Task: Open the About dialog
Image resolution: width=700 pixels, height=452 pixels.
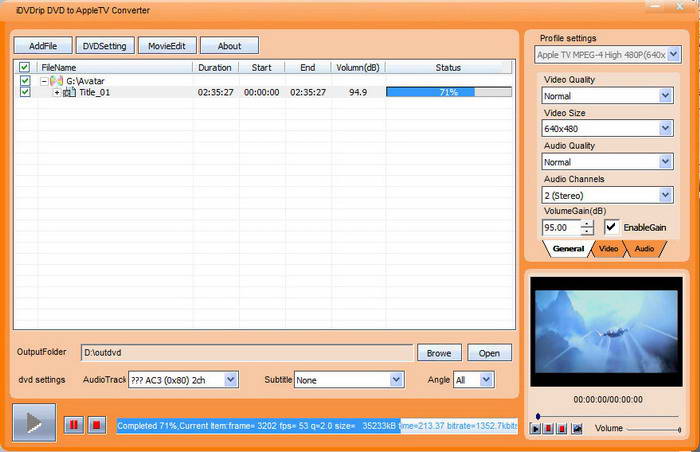Action: [229, 46]
